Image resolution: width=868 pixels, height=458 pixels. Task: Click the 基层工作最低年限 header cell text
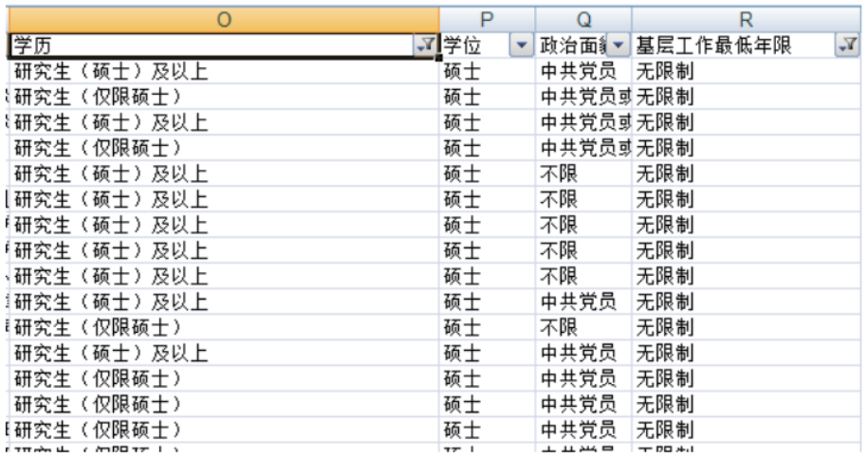click(x=713, y=45)
